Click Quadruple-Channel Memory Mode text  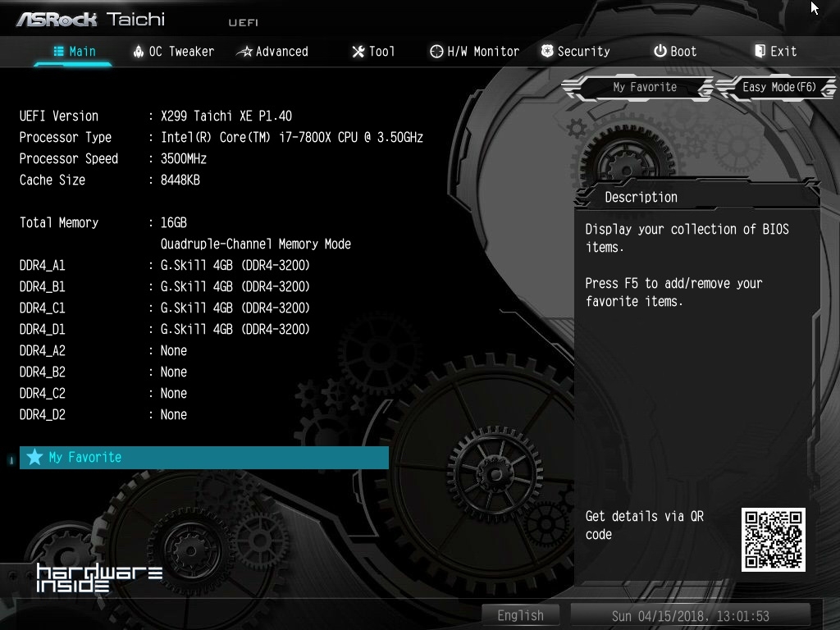(x=256, y=244)
